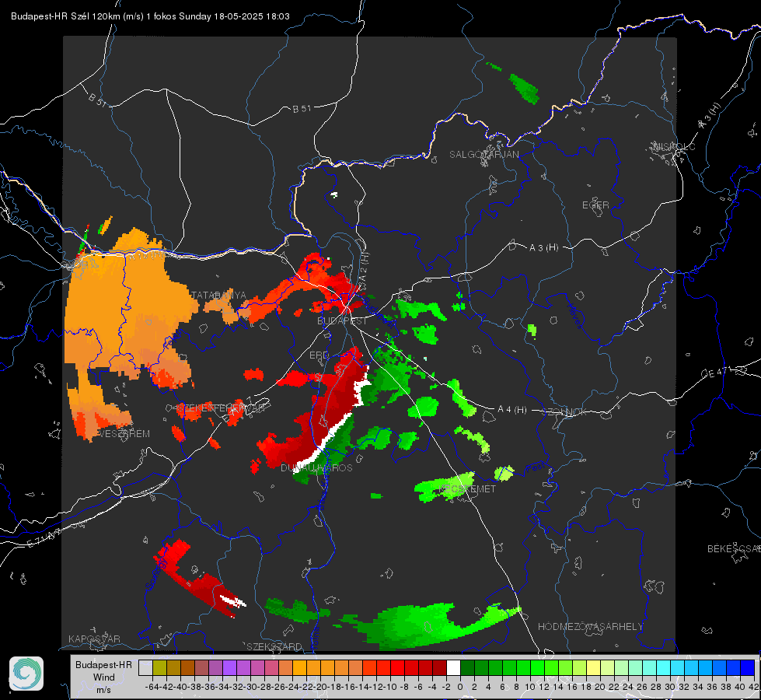
Task: Click the SZEKESFEHERVAR city label
Action: [222, 408]
